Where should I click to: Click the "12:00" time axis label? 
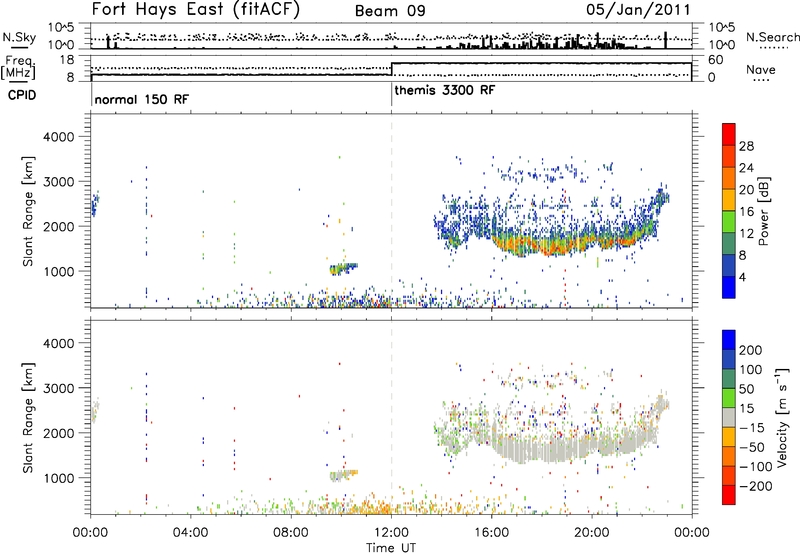point(391,533)
